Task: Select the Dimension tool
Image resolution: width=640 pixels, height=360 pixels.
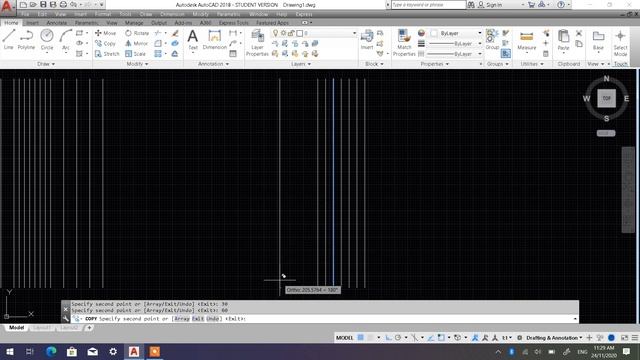Action: tap(214, 40)
